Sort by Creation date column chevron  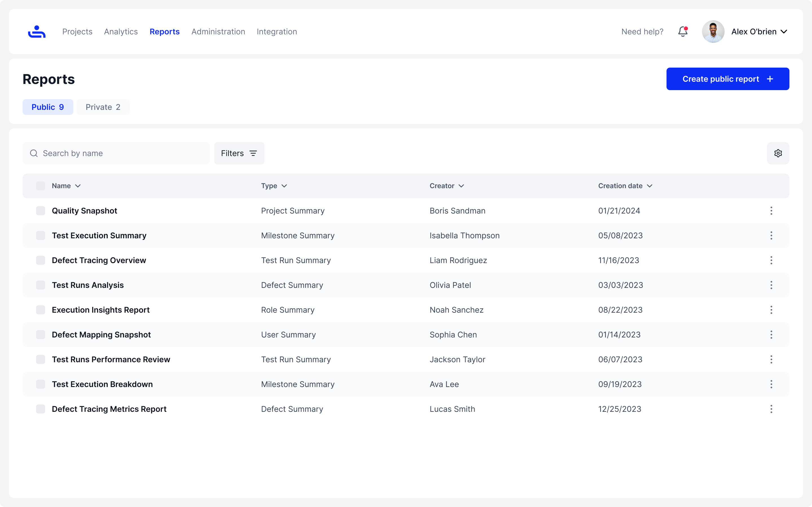(x=650, y=186)
